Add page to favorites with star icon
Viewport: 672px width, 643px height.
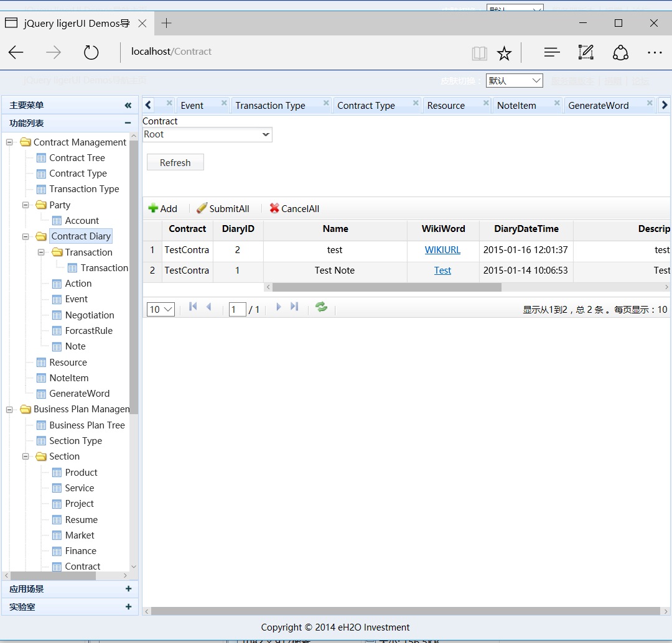(504, 53)
